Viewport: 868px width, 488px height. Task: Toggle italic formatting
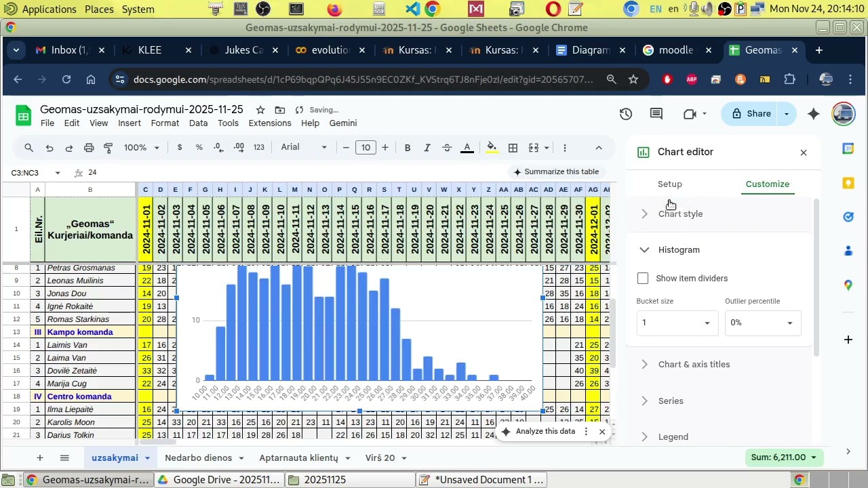pyautogui.click(x=427, y=148)
